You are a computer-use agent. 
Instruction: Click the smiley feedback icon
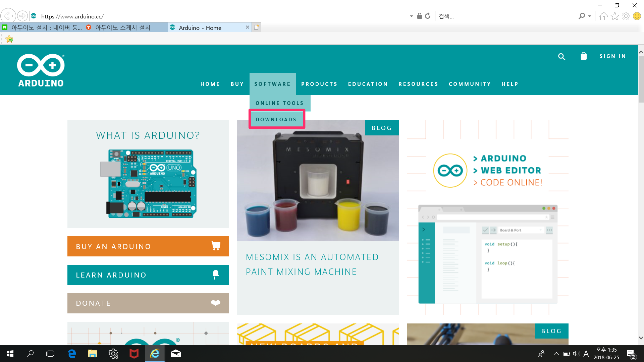coord(637,16)
